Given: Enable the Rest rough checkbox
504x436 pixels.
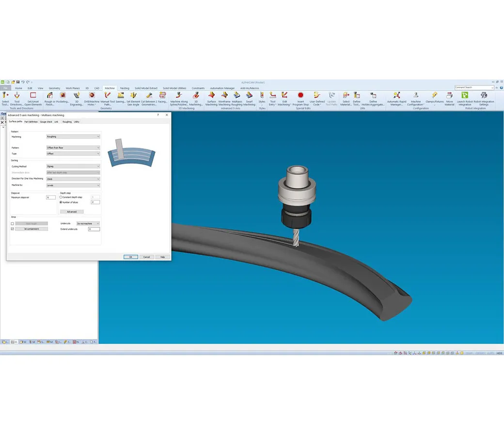Looking at the screenshot, I should coord(13,224).
